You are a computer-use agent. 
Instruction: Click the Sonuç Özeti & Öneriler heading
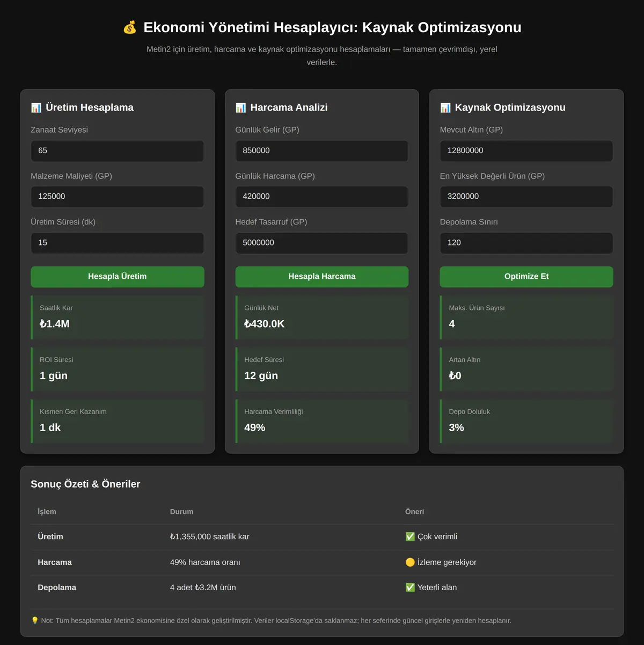(x=85, y=484)
